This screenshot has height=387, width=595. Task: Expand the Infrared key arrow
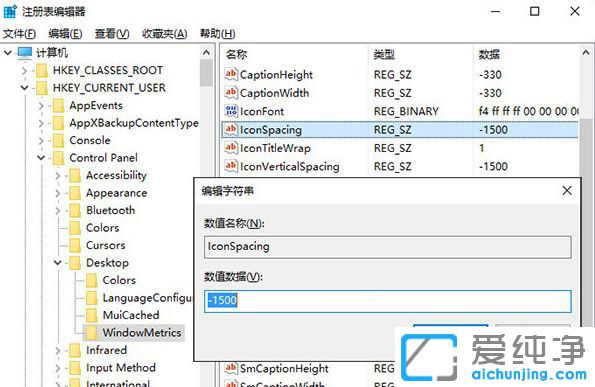click(x=58, y=351)
